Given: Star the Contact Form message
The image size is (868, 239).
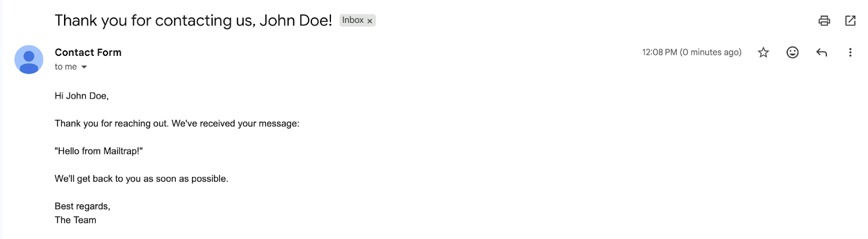Looking at the screenshot, I should point(763,52).
